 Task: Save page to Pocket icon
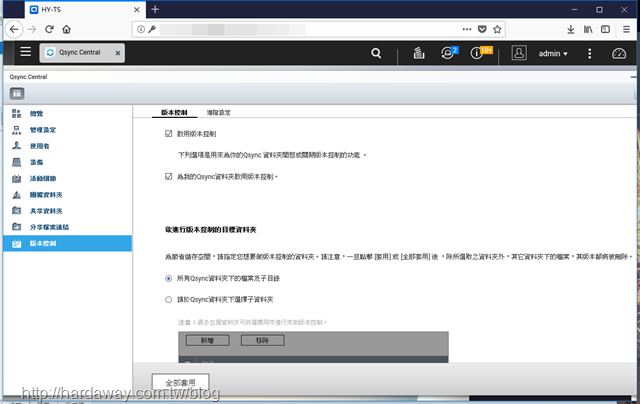pos(482,29)
